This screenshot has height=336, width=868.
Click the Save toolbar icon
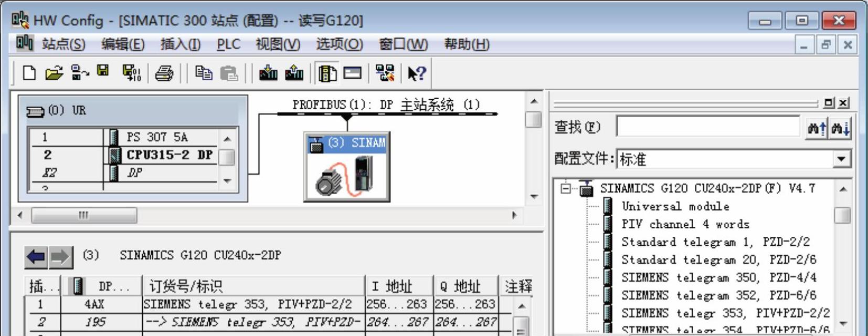pyautogui.click(x=103, y=71)
